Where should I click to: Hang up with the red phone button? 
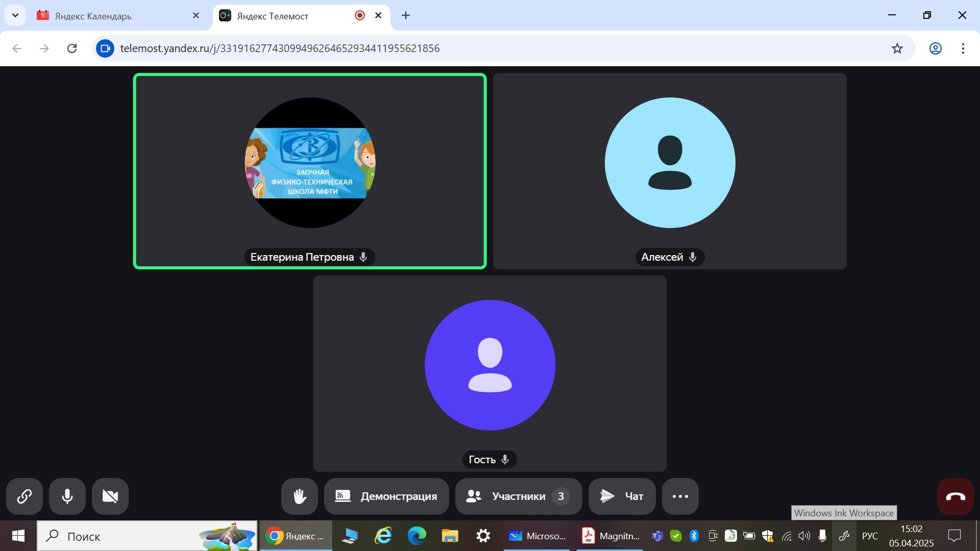(x=955, y=496)
